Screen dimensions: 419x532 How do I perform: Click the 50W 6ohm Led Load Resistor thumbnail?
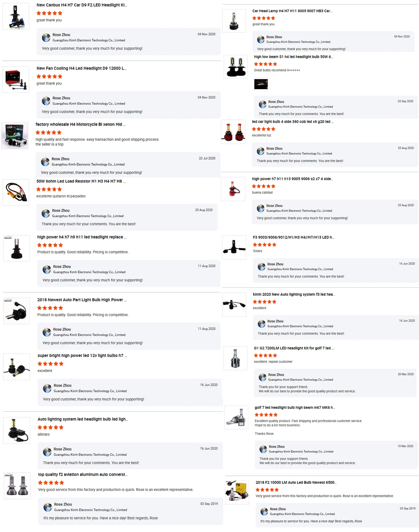point(16,192)
